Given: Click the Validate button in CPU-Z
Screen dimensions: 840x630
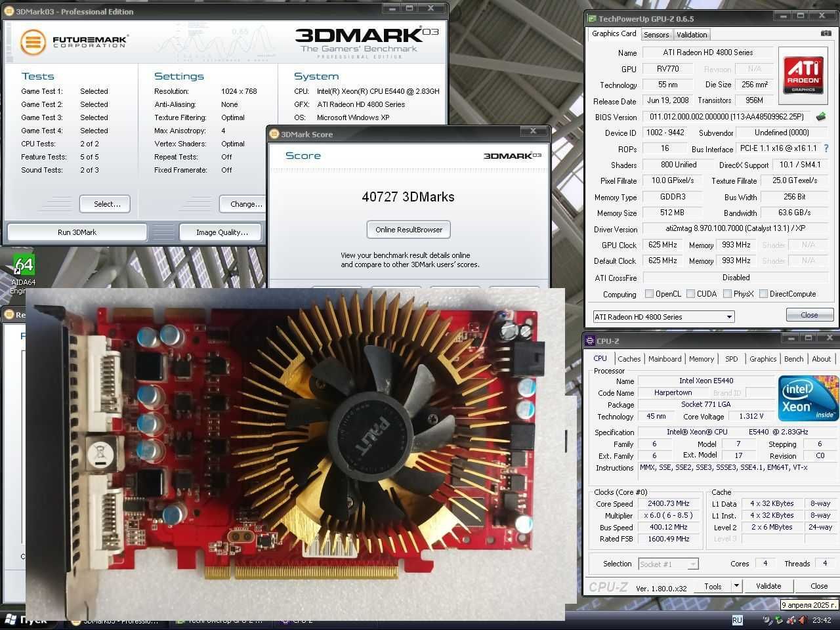Looking at the screenshot, I should click(x=768, y=586).
